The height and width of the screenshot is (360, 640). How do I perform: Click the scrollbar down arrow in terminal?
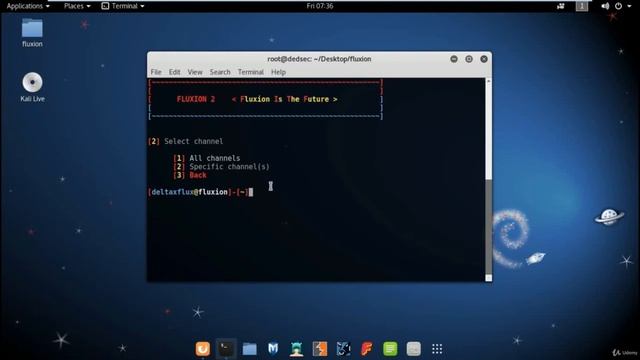click(x=489, y=278)
